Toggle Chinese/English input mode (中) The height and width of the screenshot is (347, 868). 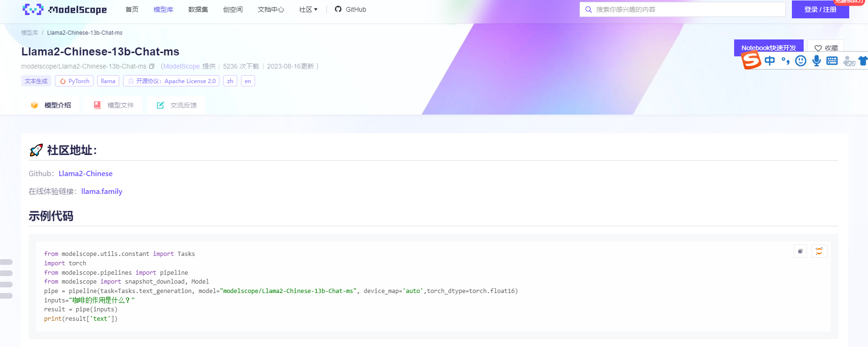770,61
